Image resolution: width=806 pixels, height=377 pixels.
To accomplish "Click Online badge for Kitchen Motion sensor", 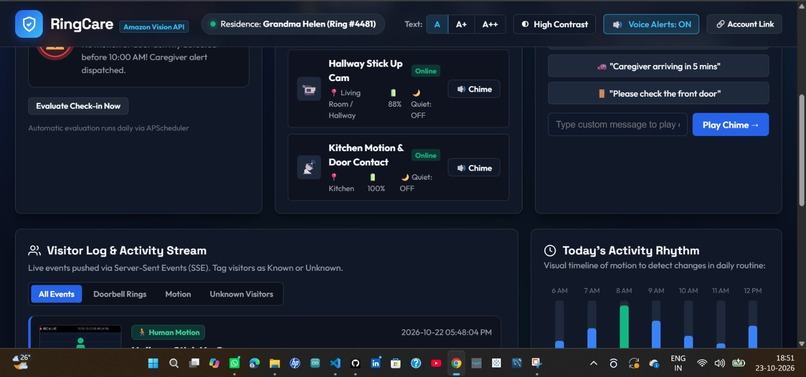I will [426, 155].
